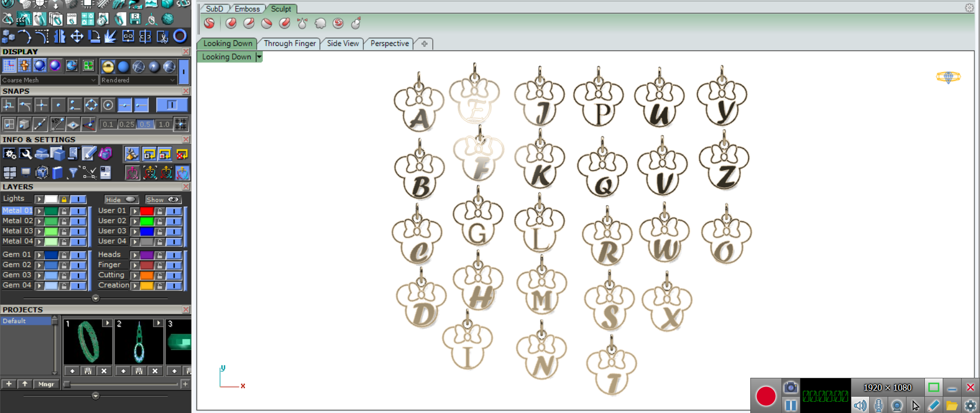Select project thumbnail 1 with green ring
980x413 pixels.
click(88, 341)
